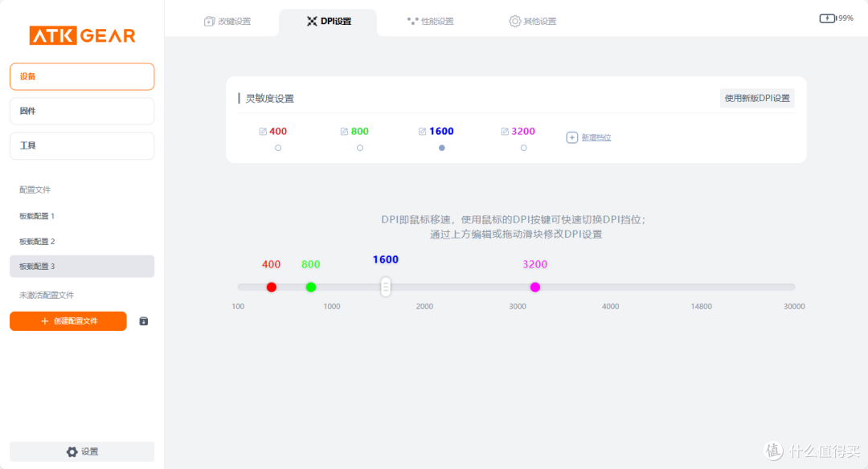
Task: Click the 30000 tick label on slider scale
Action: click(794, 307)
